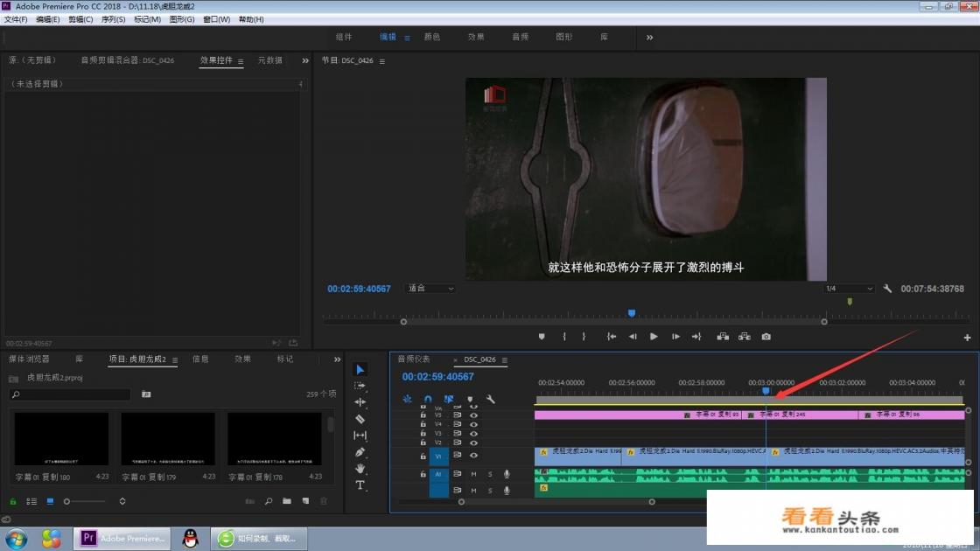The image size is (980, 551).
Task: Switch to the 颜色 workspace tab
Action: click(431, 37)
